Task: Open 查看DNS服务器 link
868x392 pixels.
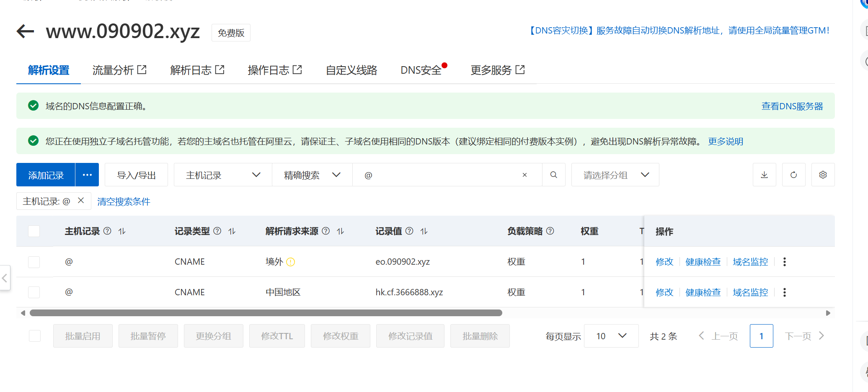Action: [x=792, y=106]
